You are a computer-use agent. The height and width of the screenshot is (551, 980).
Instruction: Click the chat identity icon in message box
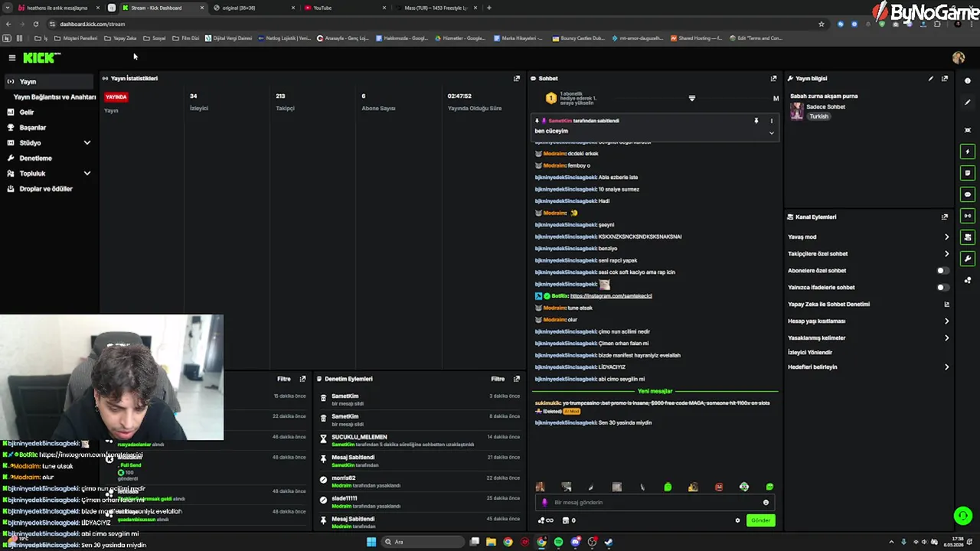click(x=544, y=503)
